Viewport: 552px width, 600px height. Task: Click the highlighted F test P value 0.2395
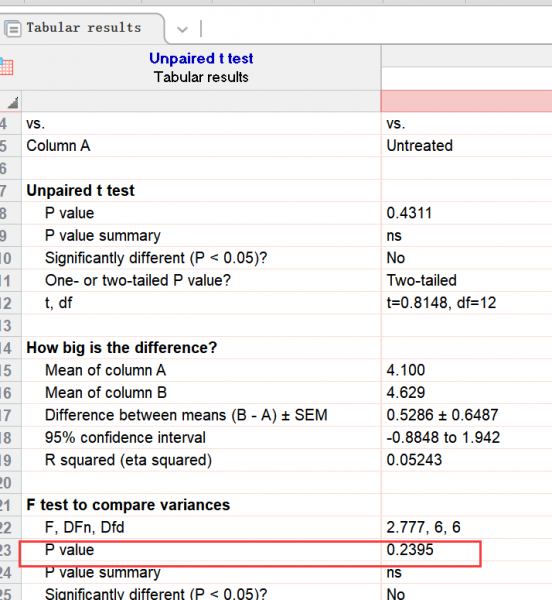tap(410, 550)
